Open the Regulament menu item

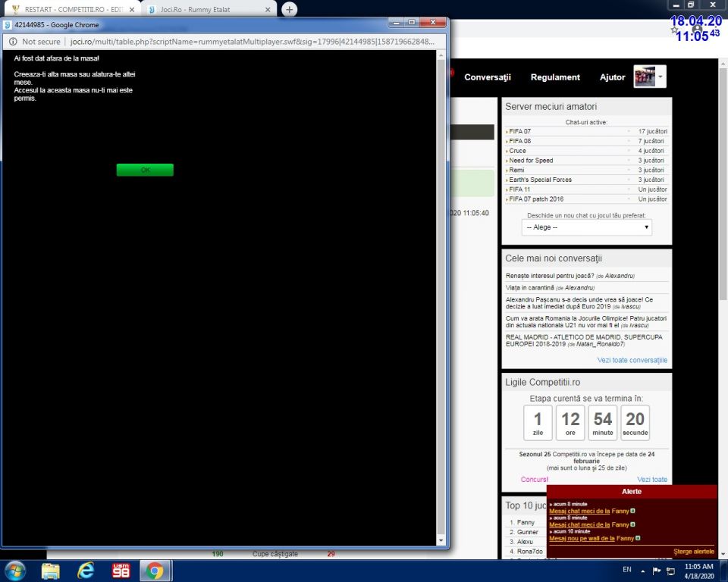coord(555,77)
